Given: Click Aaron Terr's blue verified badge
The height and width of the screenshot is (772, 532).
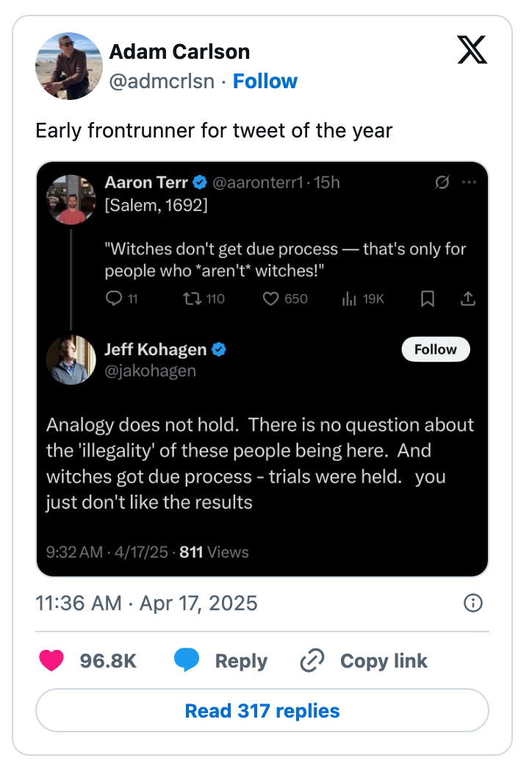Looking at the screenshot, I should [x=201, y=182].
